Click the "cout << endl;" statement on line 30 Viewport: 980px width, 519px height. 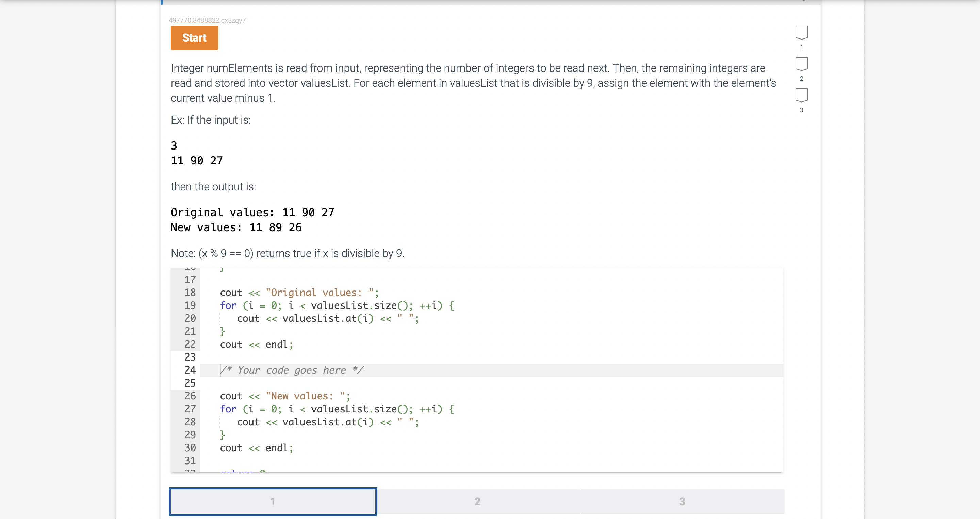click(257, 448)
